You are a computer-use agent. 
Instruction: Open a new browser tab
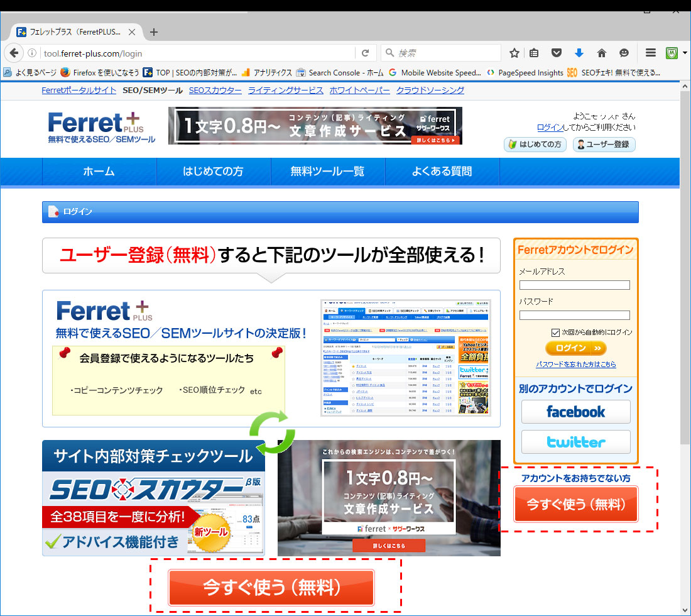[154, 32]
